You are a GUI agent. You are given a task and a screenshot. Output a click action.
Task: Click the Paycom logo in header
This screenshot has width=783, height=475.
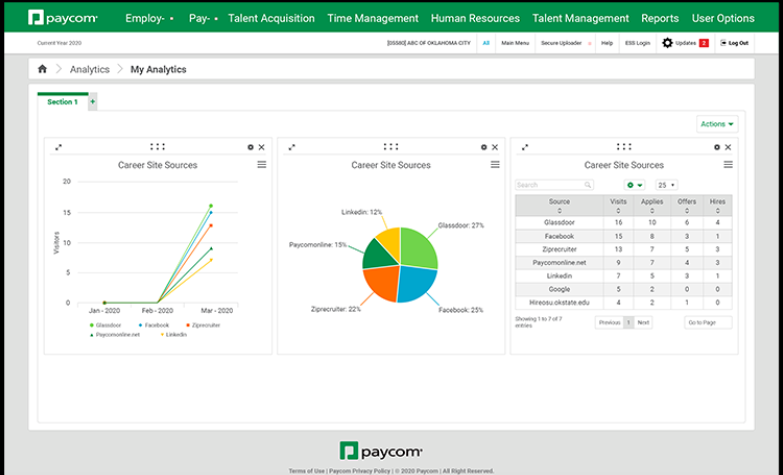(x=62, y=18)
